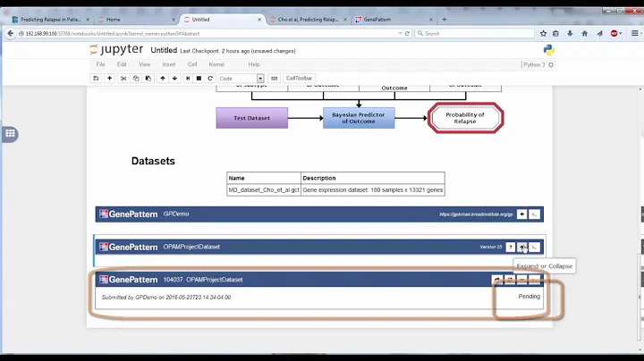Run the cell and select below
Viewport: 644px width, 361px height.
pos(188,79)
